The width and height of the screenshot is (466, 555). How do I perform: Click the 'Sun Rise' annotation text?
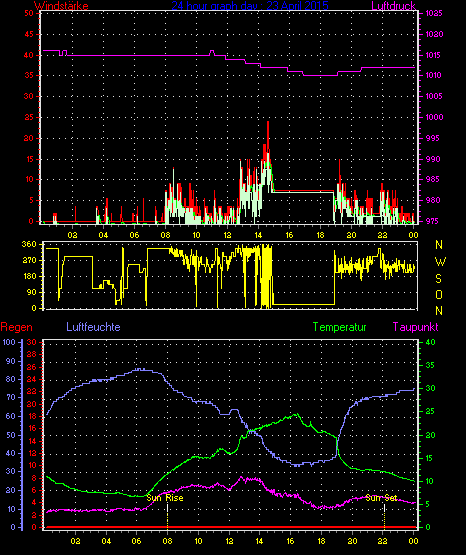(165, 498)
